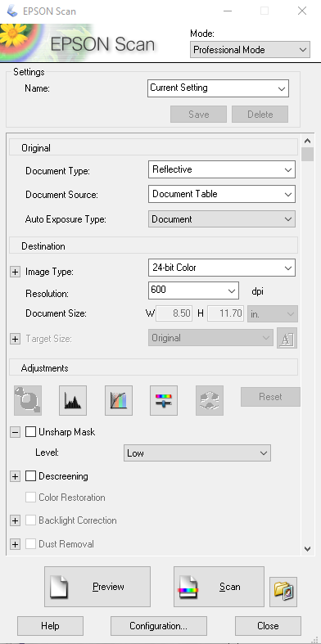
Task: Click the Auto Exposure icon button
Action: pyautogui.click(x=28, y=400)
